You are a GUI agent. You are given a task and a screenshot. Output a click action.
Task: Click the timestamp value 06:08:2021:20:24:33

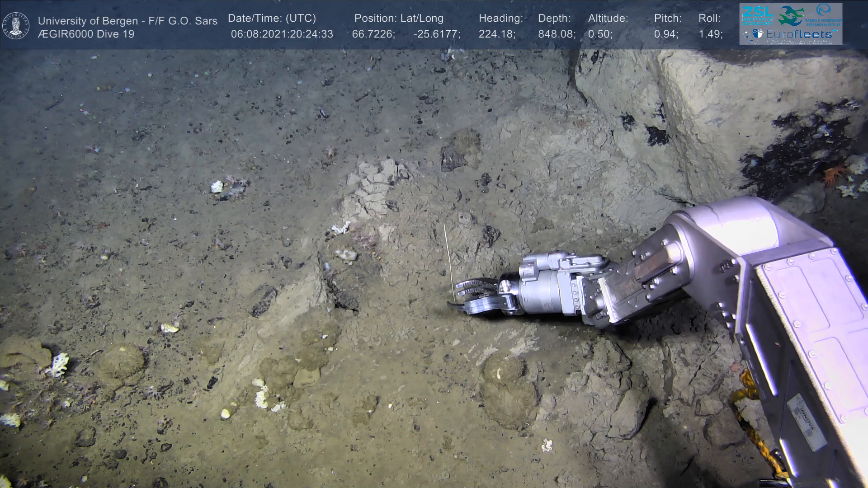[x=282, y=34]
